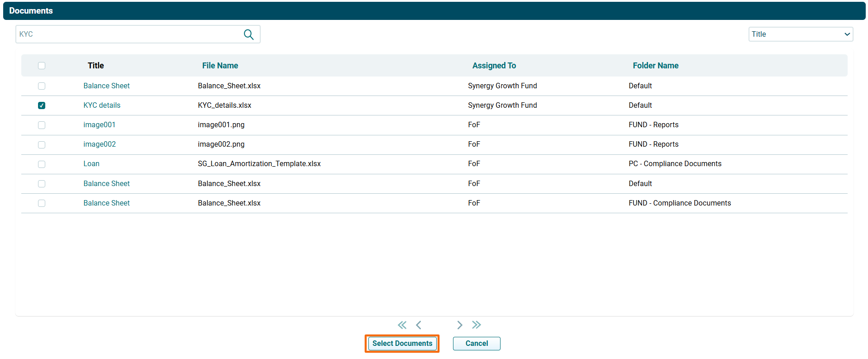Open the Title filter dropdown

pos(800,34)
